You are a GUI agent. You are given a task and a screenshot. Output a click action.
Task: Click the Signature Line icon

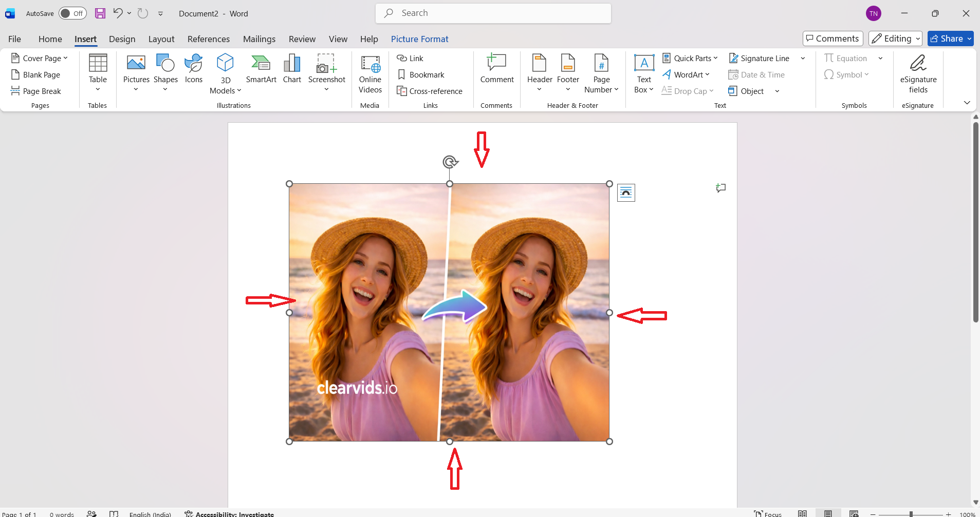[x=733, y=59]
